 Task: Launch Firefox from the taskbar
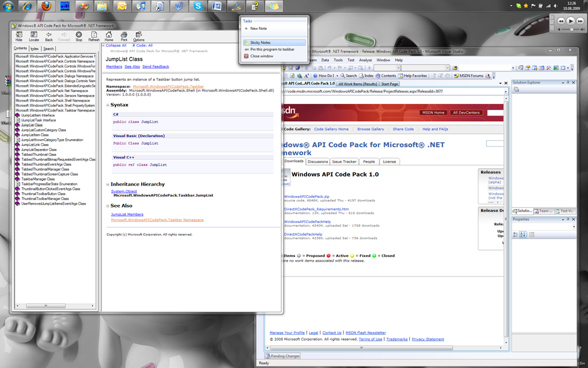coord(46,6)
